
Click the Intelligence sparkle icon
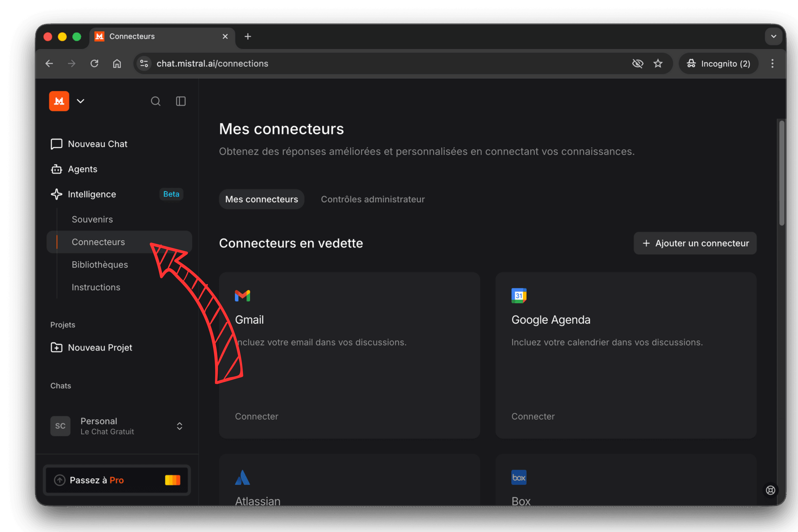click(x=56, y=194)
